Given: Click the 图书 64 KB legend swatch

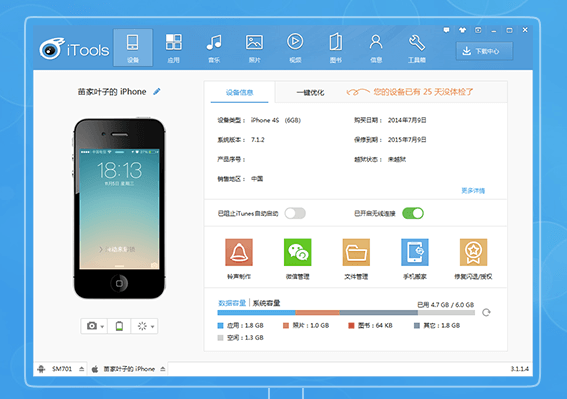Looking at the screenshot, I should (351, 326).
